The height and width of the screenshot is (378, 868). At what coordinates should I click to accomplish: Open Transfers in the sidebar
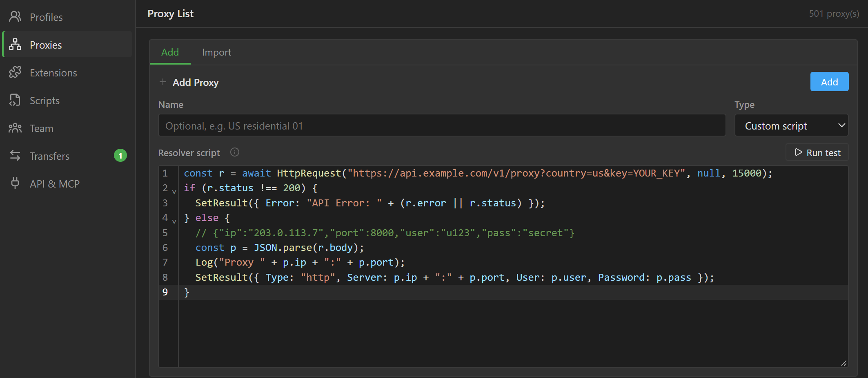pyautogui.click(x=67, y=156)
